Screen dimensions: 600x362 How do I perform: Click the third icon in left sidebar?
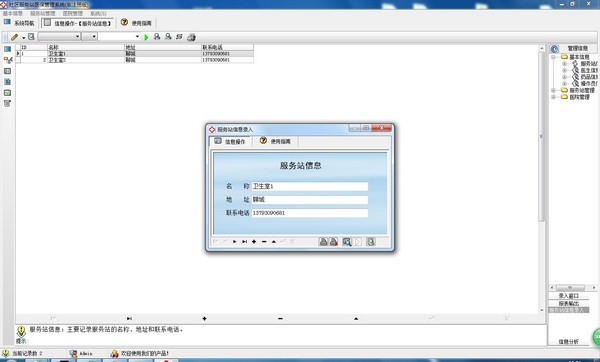click(7, 71)
